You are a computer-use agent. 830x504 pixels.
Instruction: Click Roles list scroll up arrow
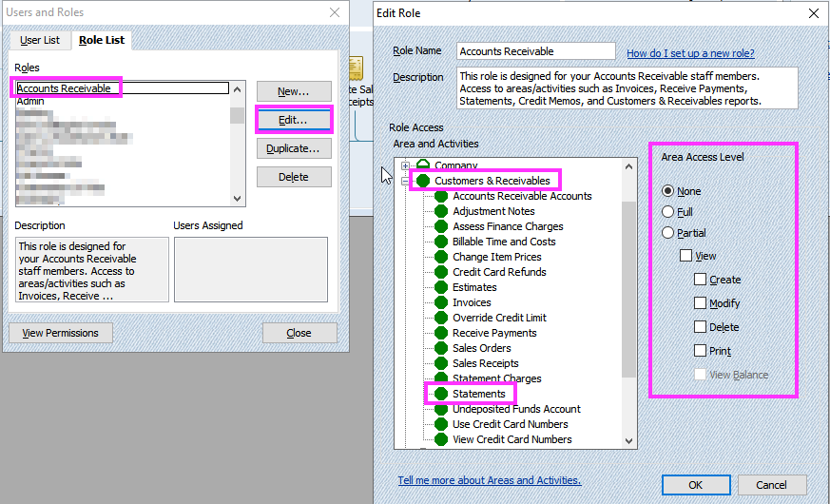[x=237, y=89]
